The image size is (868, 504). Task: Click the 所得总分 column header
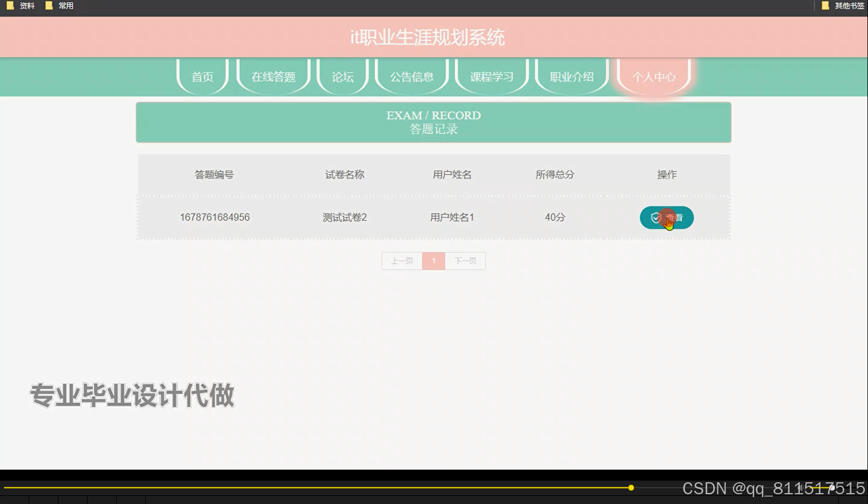click(555, 175)
